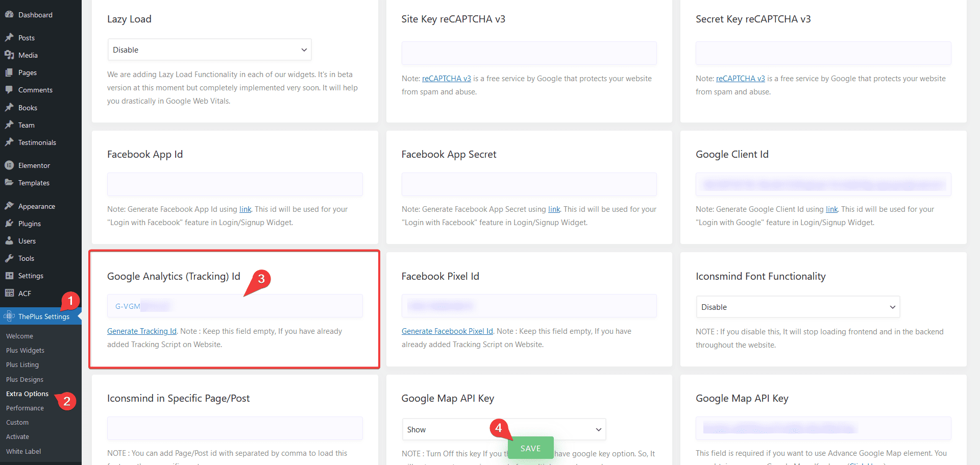The image size is (980, 465).
Task: Go to the Plus Widgets submenu
Action: point(25,350)
